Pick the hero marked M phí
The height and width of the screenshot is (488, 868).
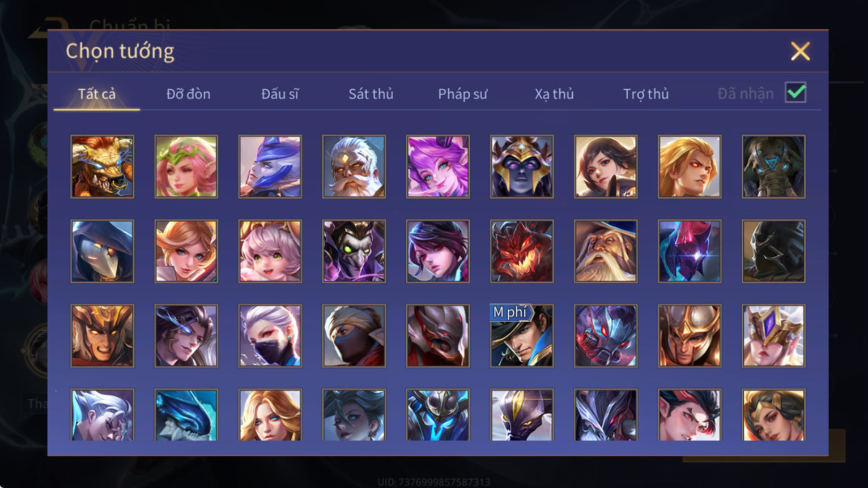click(x=522, y=336)
